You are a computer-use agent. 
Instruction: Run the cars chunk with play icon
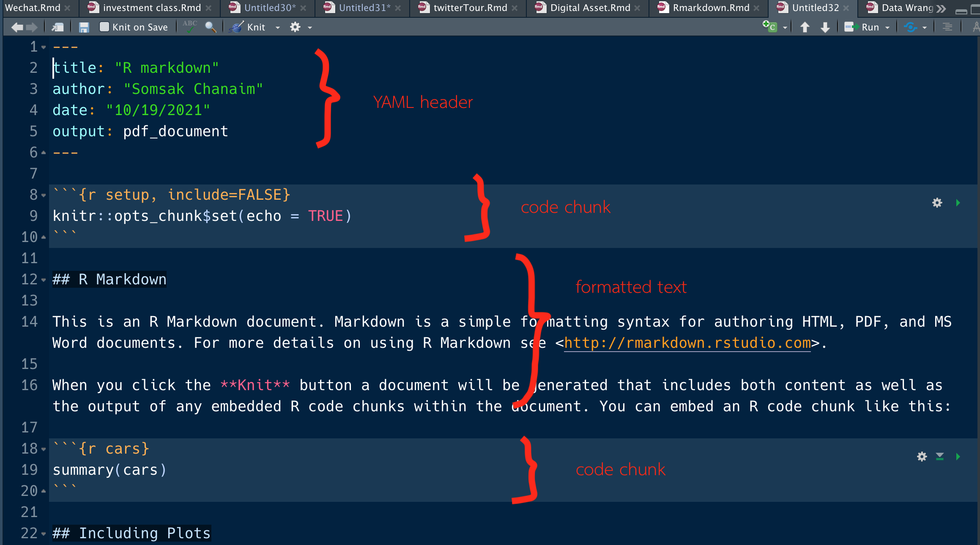click(958, 457)
